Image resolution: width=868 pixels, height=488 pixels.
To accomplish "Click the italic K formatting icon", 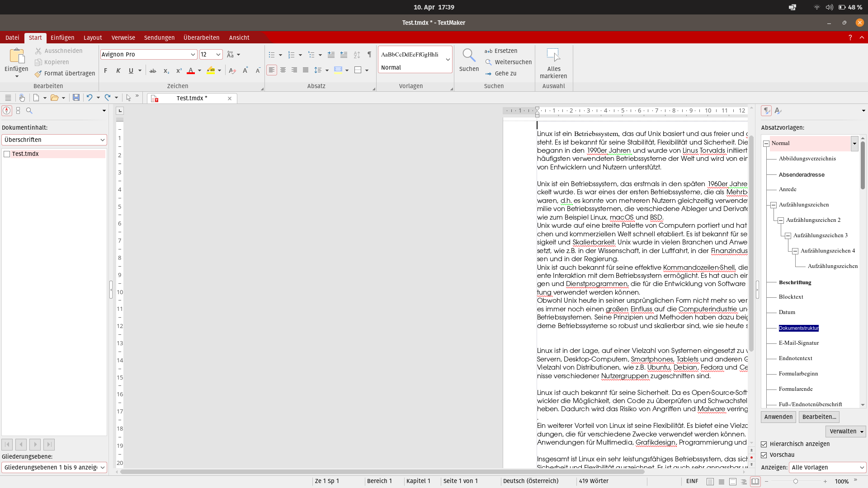I will [118, 70].
